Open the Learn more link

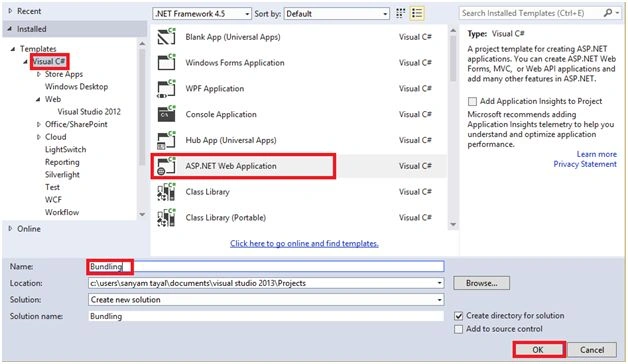(x=596, y=154)
